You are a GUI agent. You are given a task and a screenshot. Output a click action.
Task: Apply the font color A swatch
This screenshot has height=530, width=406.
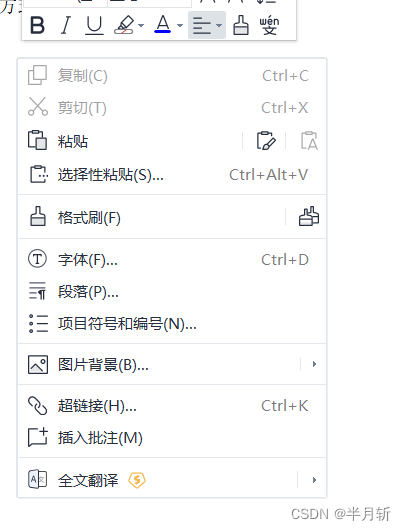[163, 25]
